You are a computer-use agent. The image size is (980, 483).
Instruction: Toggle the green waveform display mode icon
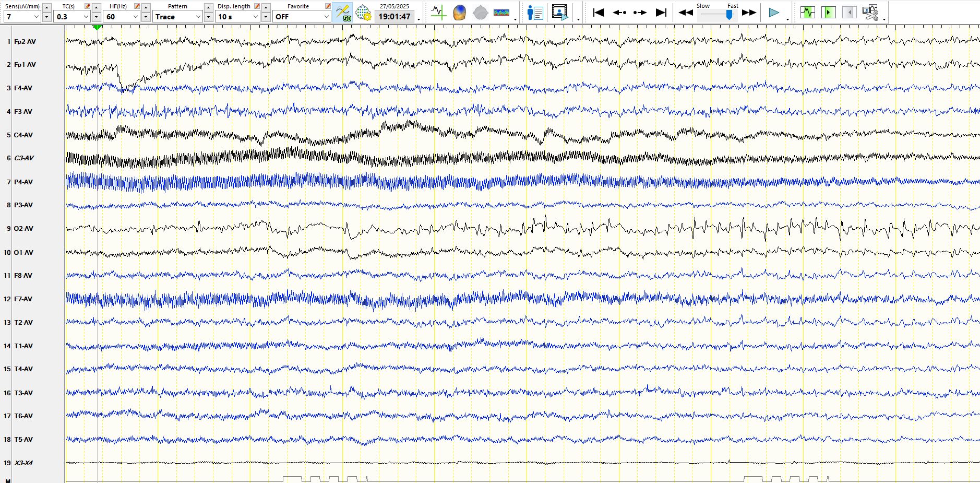[807, 13]
